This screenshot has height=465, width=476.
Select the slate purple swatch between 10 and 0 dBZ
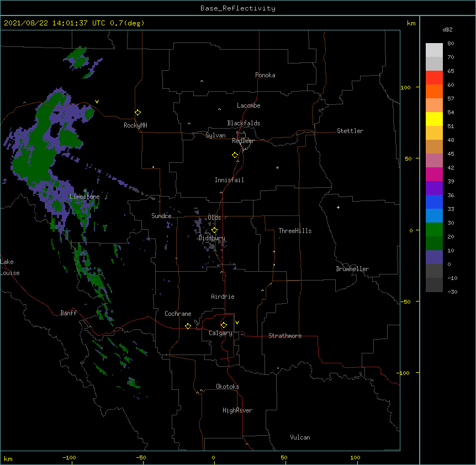pyautogui.click(x=434, y=257)
